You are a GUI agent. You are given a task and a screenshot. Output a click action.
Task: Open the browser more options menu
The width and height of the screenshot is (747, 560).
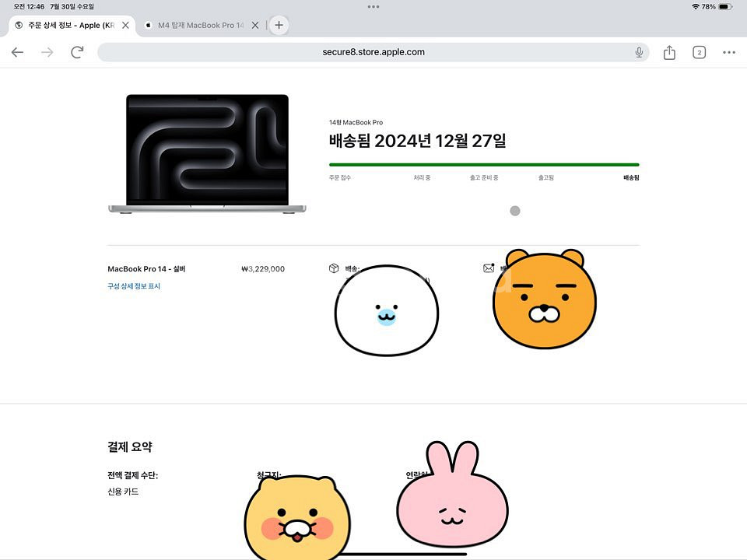point(729,52)
